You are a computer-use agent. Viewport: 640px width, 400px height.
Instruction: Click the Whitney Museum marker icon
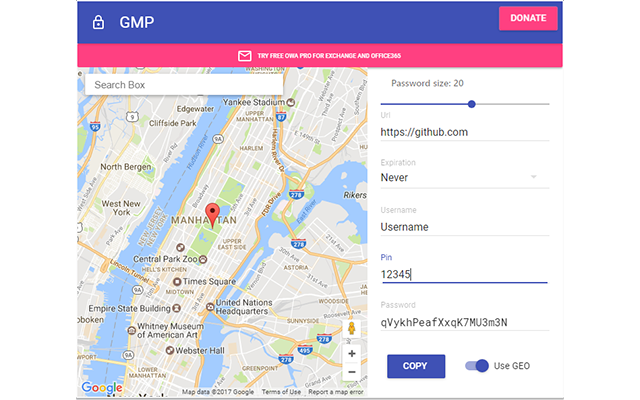click(x=131, y=330)
